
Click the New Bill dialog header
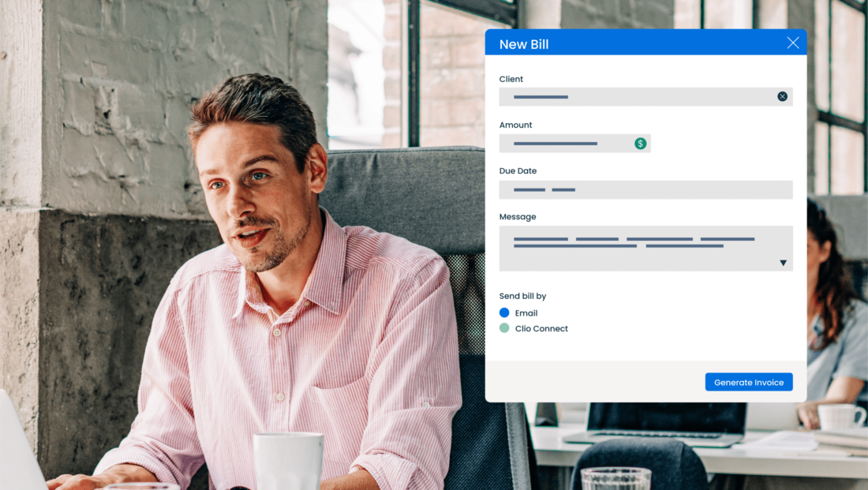click(524, 43)
